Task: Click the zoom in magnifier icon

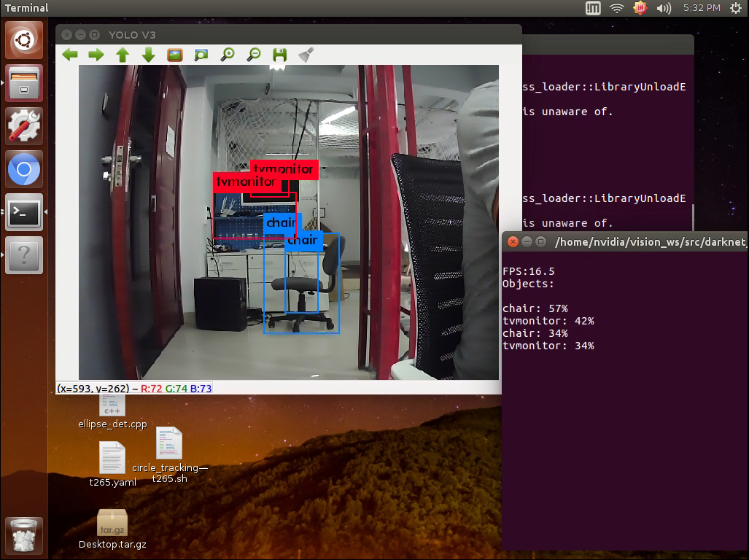Action: 228,55
